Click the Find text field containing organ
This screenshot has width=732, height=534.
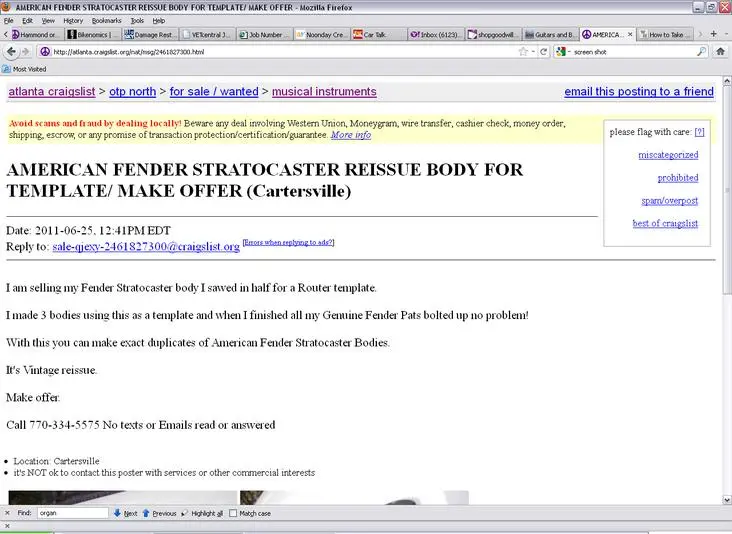click(x=73, y=513)
